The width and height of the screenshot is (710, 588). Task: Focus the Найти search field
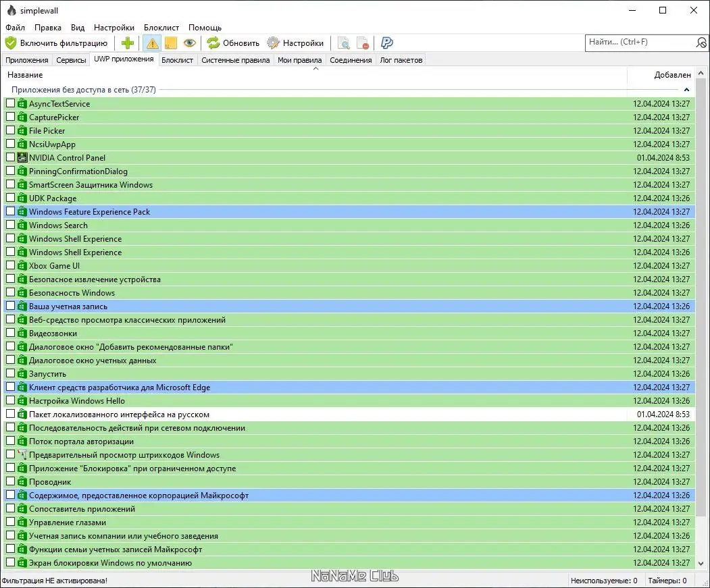640,42
